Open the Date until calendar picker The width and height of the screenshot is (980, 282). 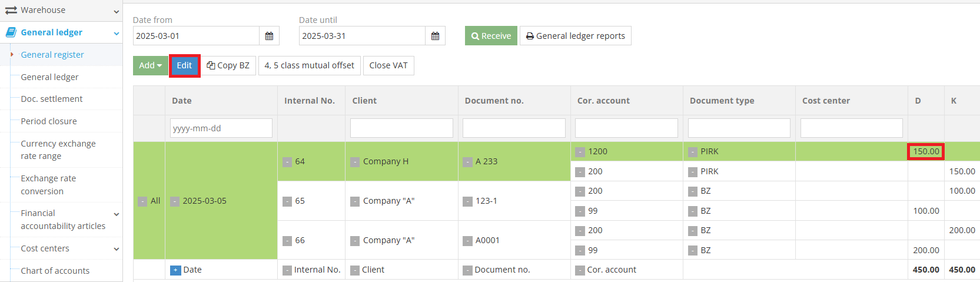coord(435,36)
